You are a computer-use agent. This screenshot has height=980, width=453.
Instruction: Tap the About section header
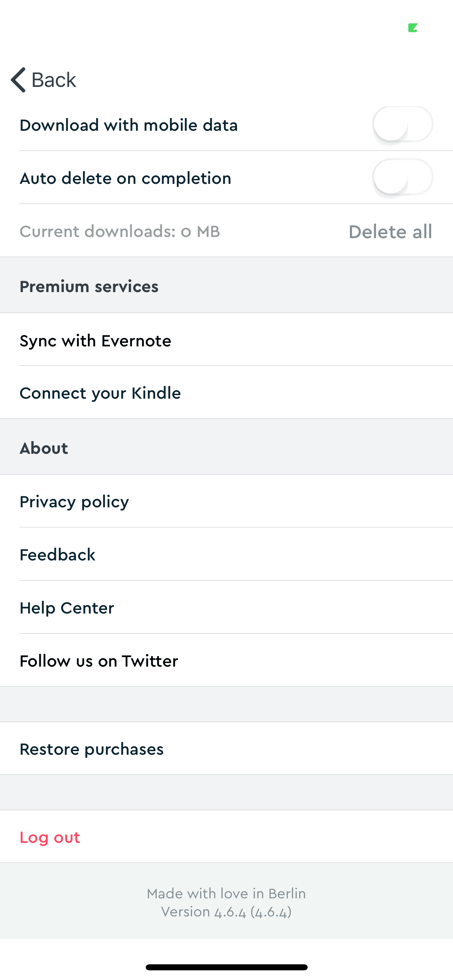44,448
